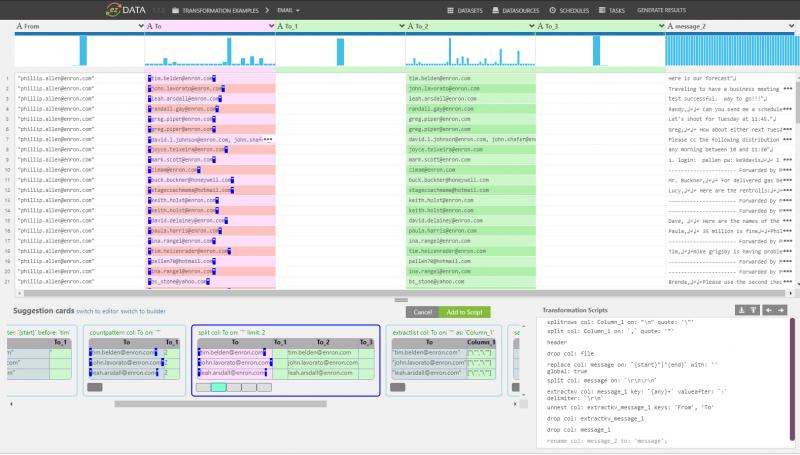Click the switch to editor link
This screenshot has height=455, width=800.
click(x=97, y=312)
